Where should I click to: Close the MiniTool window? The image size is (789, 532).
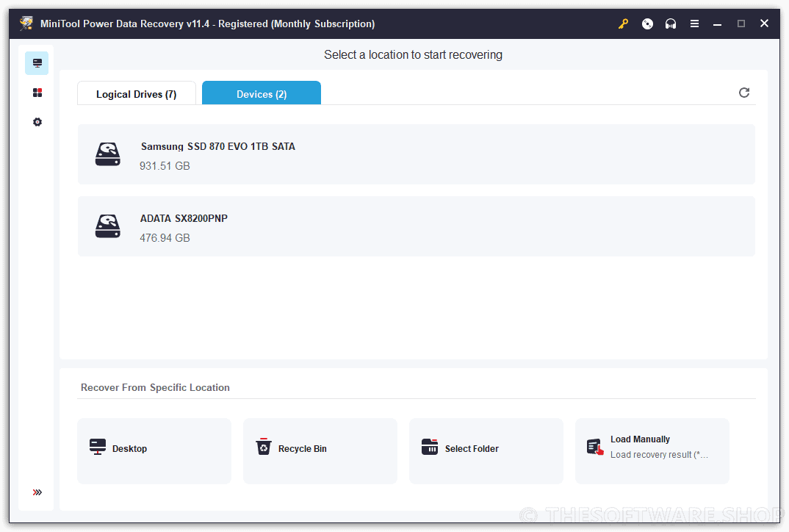pyautogui.click(x=764, y=24)
